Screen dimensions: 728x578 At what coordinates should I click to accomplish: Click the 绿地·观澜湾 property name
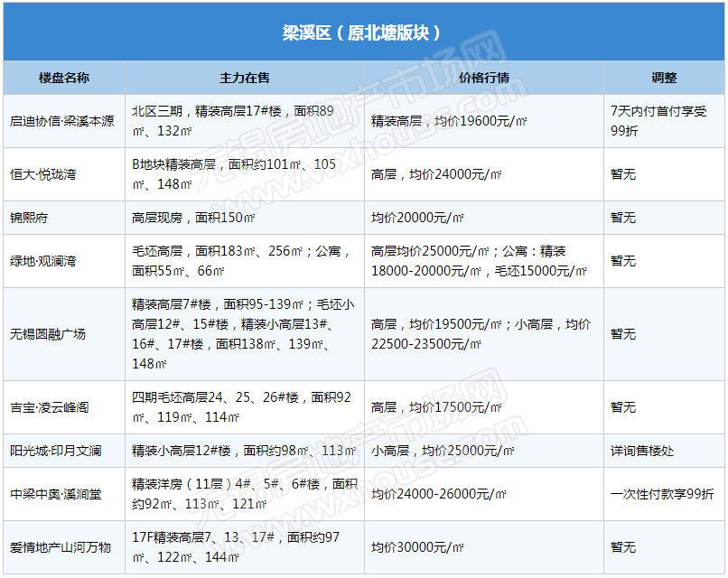coord(43,261)
